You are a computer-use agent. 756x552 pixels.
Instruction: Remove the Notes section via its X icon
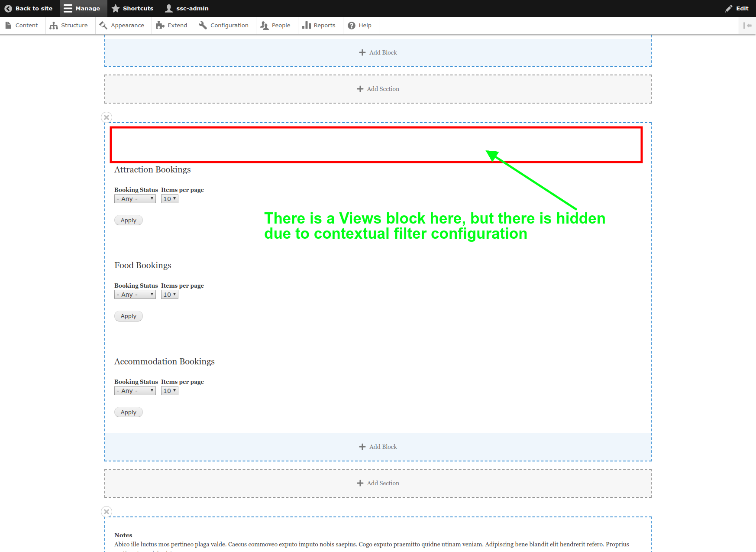click(106, 511)
